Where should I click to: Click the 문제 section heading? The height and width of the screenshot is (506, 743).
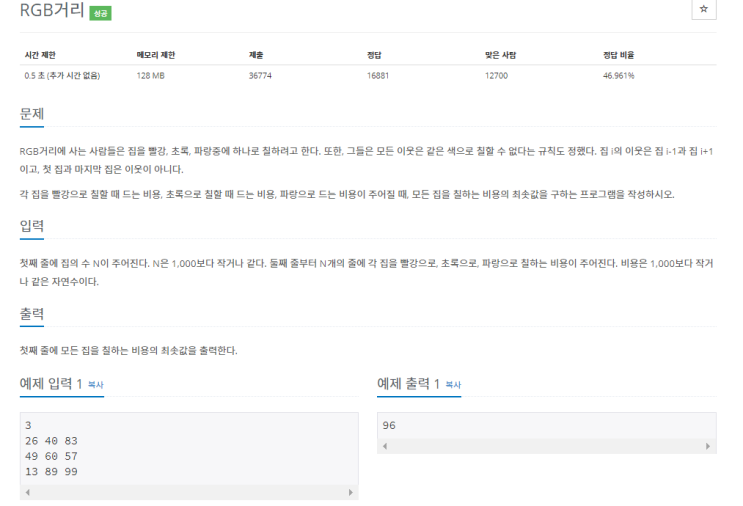point(32,114)
